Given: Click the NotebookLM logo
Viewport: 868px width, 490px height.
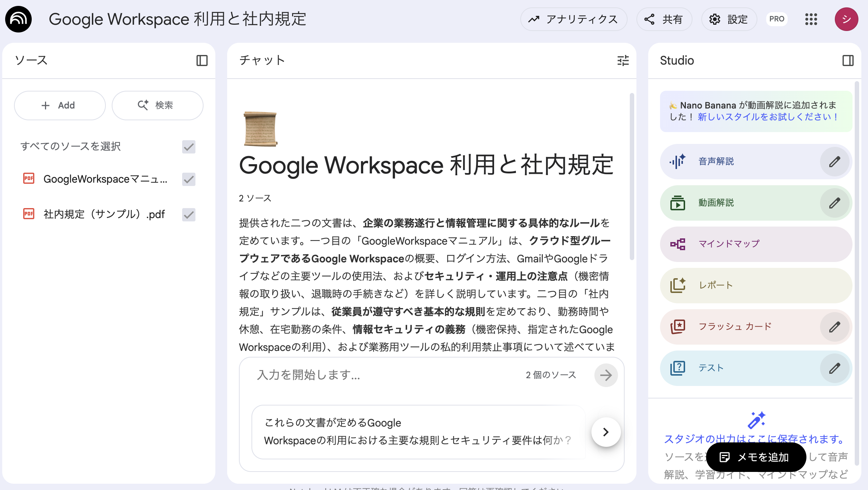Looking at the screenshot, I should pos(18,19).
